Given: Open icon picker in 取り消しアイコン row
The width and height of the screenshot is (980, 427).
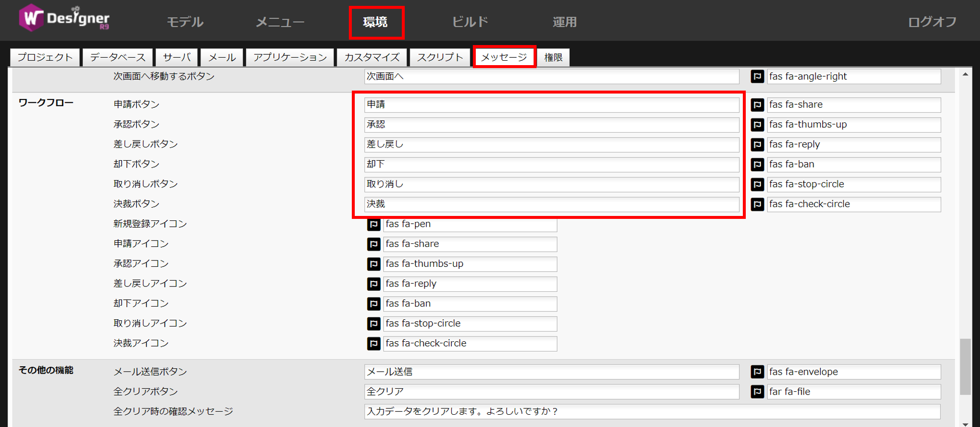Looking at the screenshot, I should click(373, 324).
